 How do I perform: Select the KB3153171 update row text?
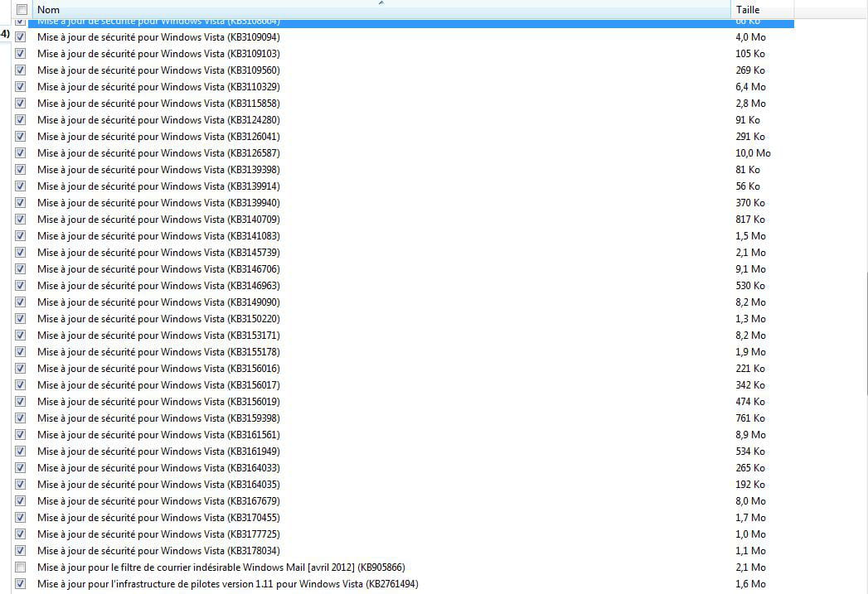pos(158,336)
